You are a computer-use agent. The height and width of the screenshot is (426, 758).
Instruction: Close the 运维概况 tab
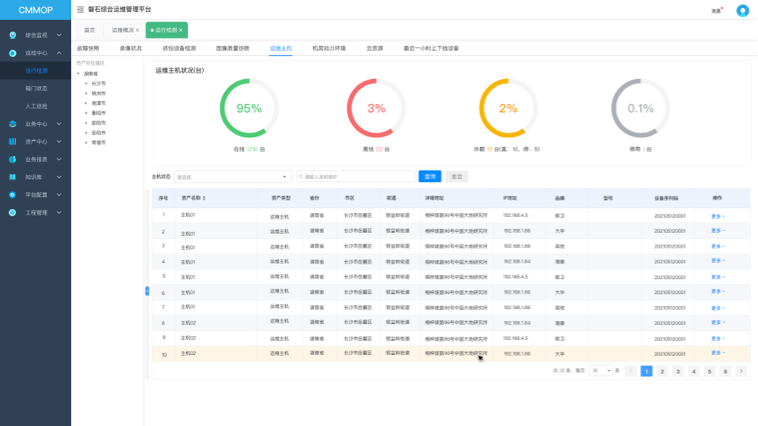tap(137, 31)
